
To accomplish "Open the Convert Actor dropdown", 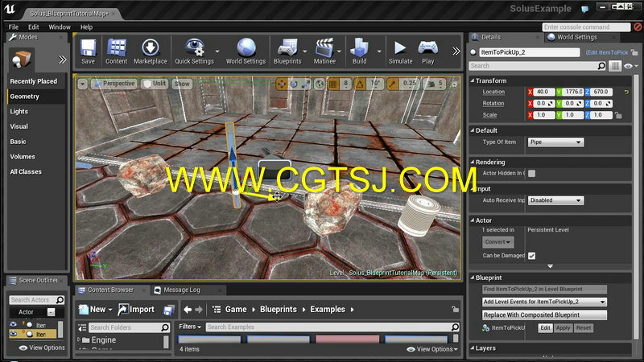I will (497, 242).
